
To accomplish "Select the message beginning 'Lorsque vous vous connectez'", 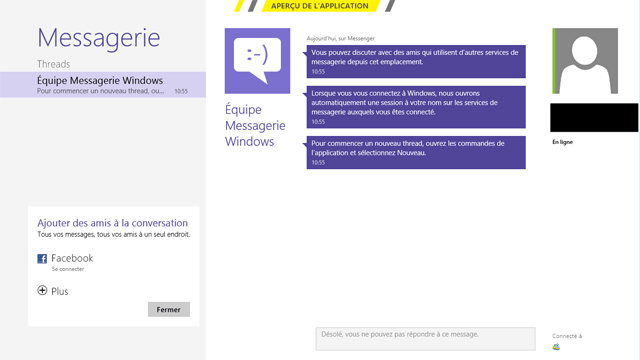I will [x=416, y=107].
